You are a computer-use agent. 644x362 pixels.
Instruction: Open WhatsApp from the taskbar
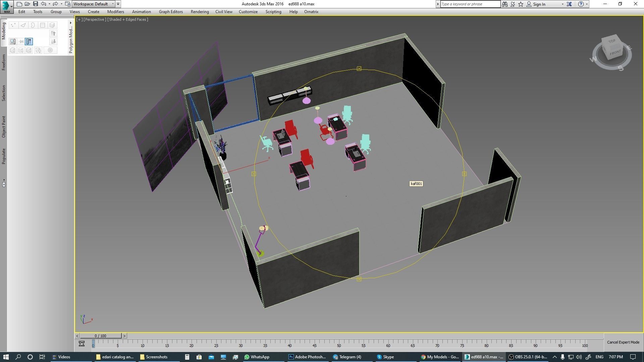tap(257, 357)
